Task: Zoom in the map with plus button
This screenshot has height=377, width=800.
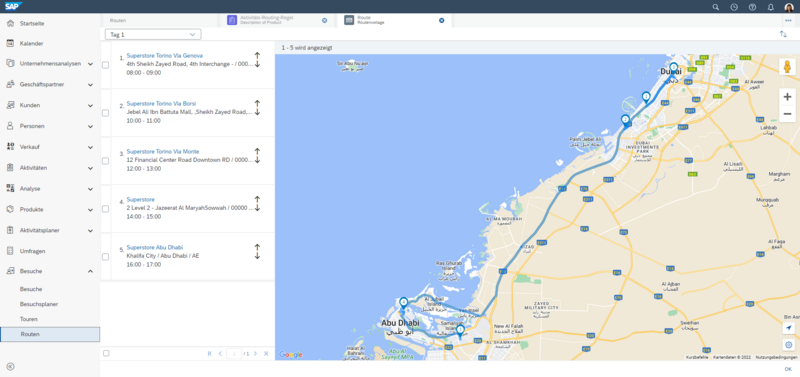Action: (x=787, y=96)
